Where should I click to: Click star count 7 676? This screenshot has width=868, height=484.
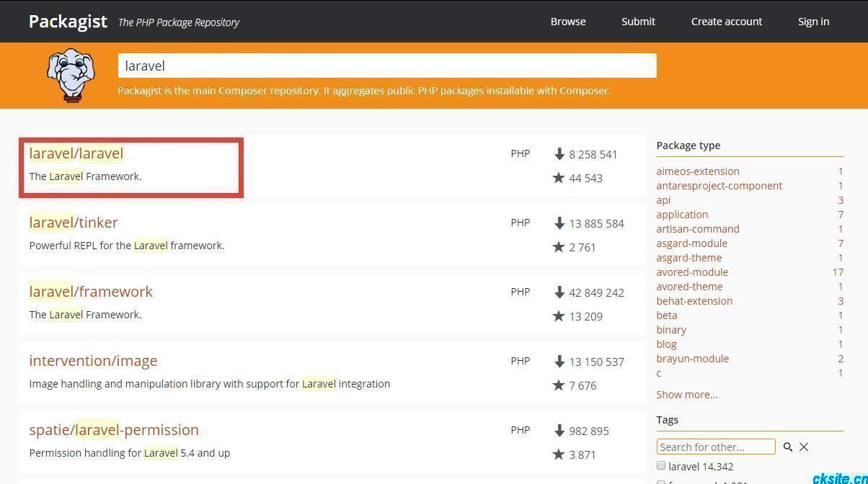(x=583, y=385)
